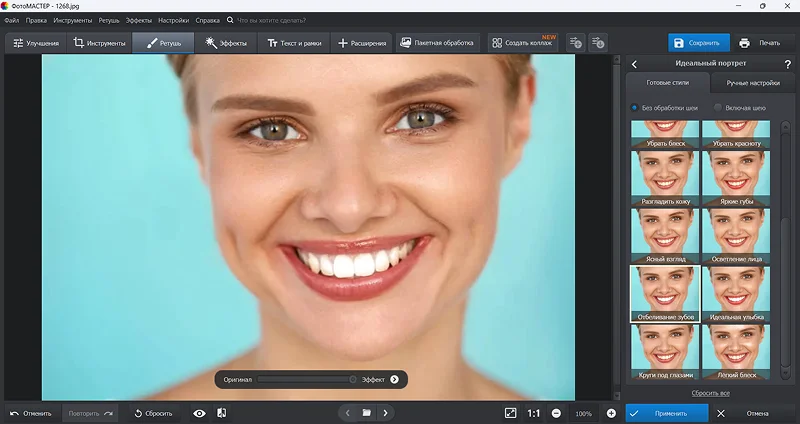800x424 pixels.
Task: Choose the Отбеливание зубов preset
Action: coord(665,294)
